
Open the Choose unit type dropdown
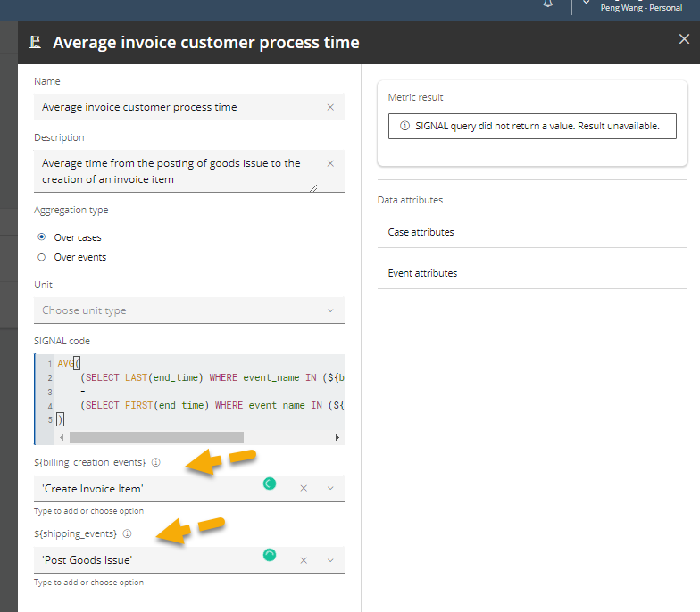tap(189, 310)
